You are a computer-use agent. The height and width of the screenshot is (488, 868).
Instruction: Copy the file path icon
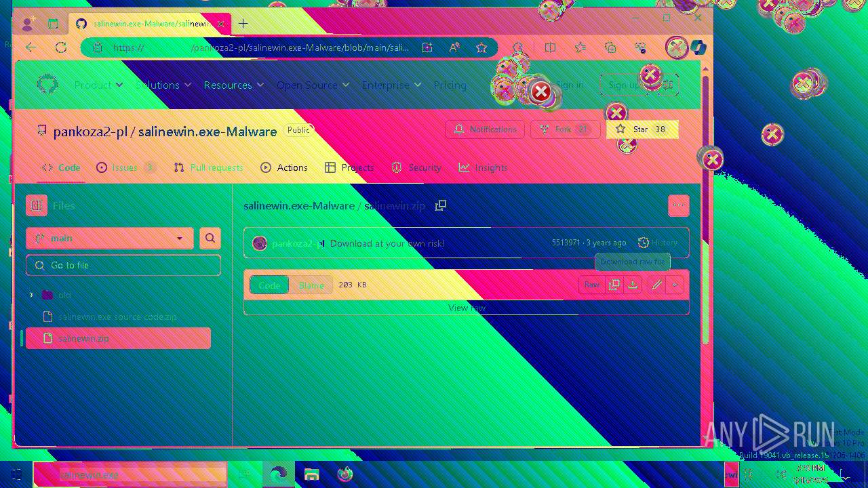click(x=441, y=205)
